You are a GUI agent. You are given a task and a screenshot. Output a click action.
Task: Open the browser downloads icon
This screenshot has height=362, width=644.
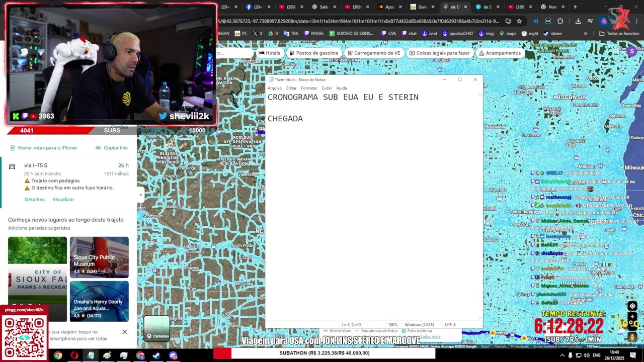click(578, 21)
